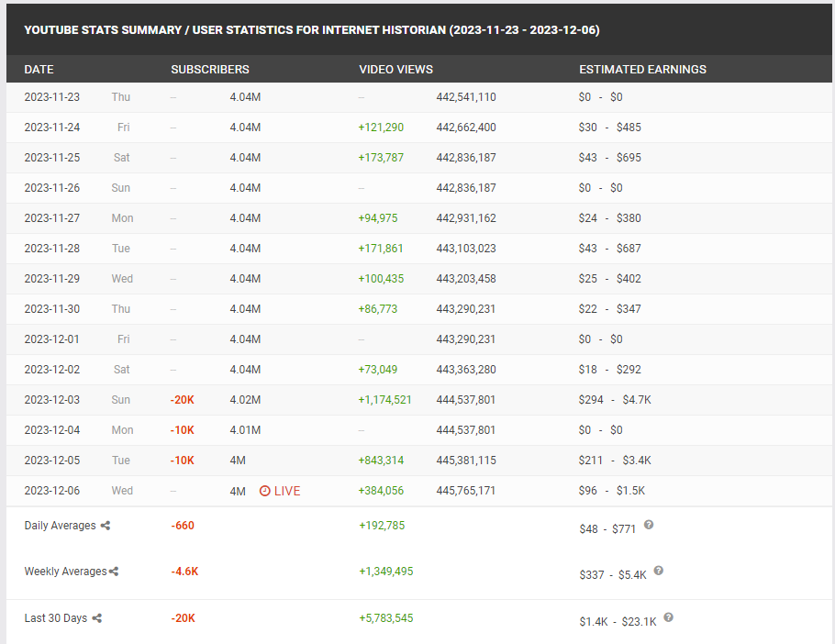Click the Last 30 Days label

(x=55, y=618)
